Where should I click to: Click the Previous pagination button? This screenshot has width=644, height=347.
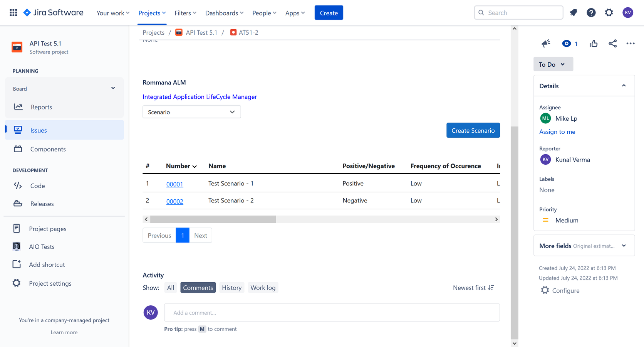pyautogui.click(x=159, y=235)
